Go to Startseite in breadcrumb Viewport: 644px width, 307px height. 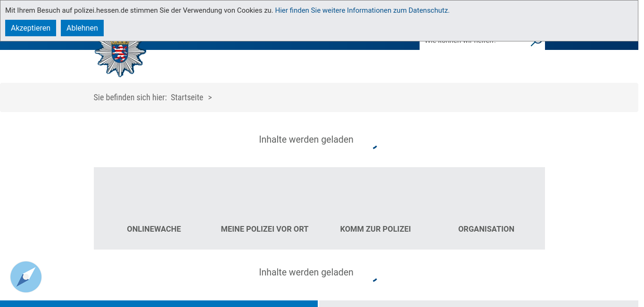click(x=187, y=97)
